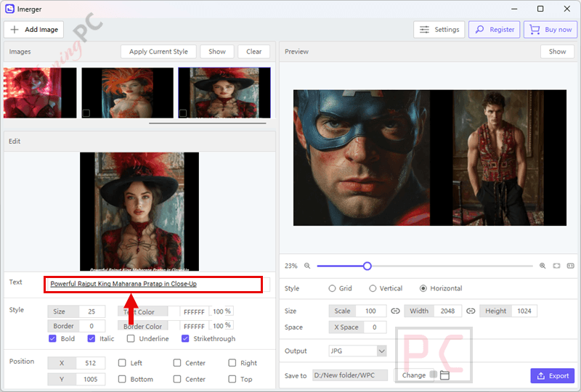Check the Left alignment box

pyautogui.click(x=122, y=363)
